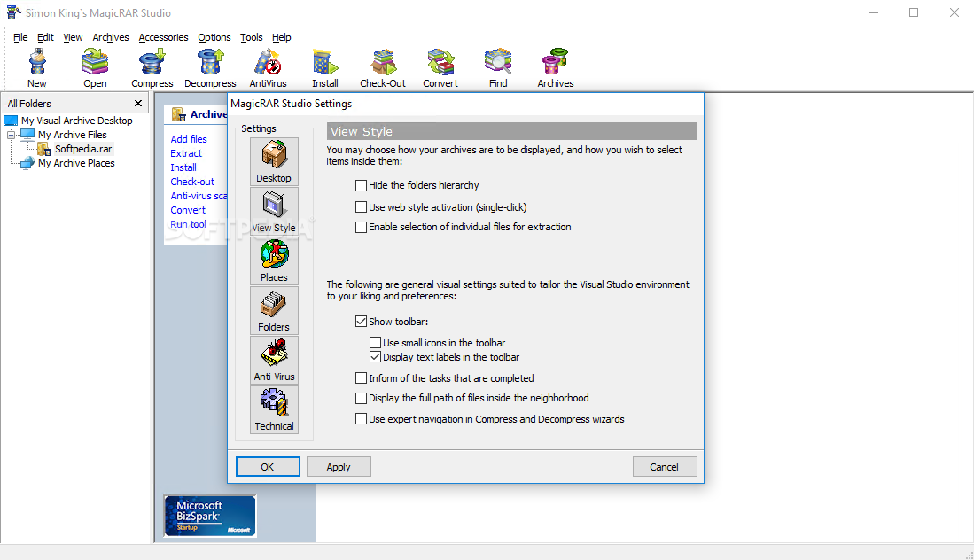Image resolution: width=974 pixels, height=560 pixels.
Task: Click the Convert toolbar icon
Action: 440,67
